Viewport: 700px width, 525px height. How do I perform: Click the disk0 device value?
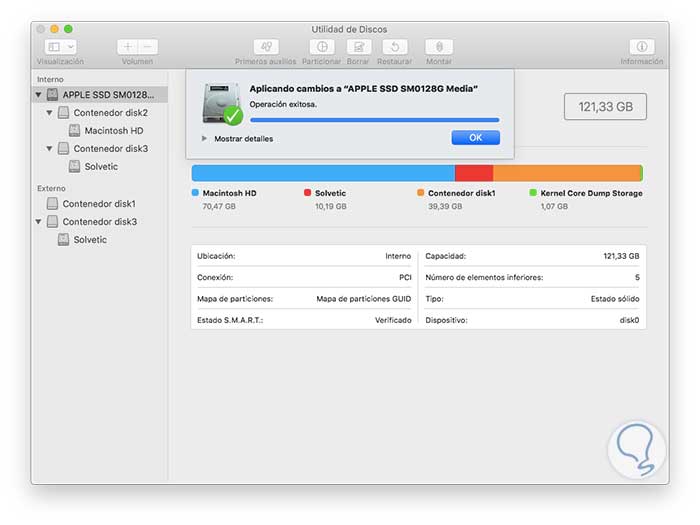pyautogui.click(x=629, y=320)
